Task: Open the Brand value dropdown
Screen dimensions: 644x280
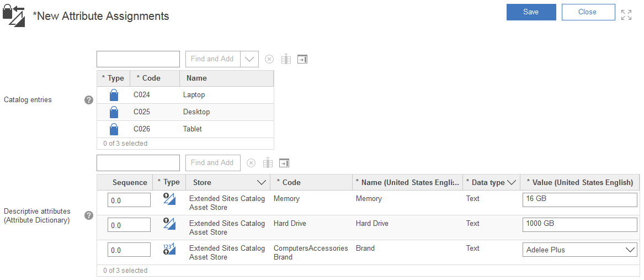Action: click(x=630, y=250)
